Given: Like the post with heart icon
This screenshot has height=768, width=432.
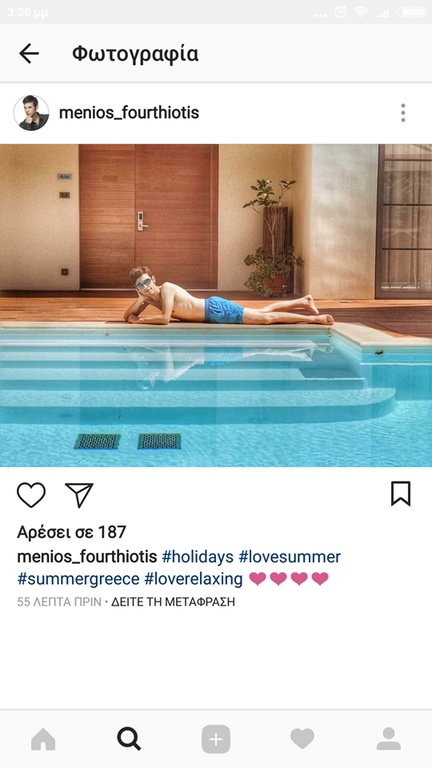Looking at the screenshot, I should pyautogui.click(x=31, y=495).
